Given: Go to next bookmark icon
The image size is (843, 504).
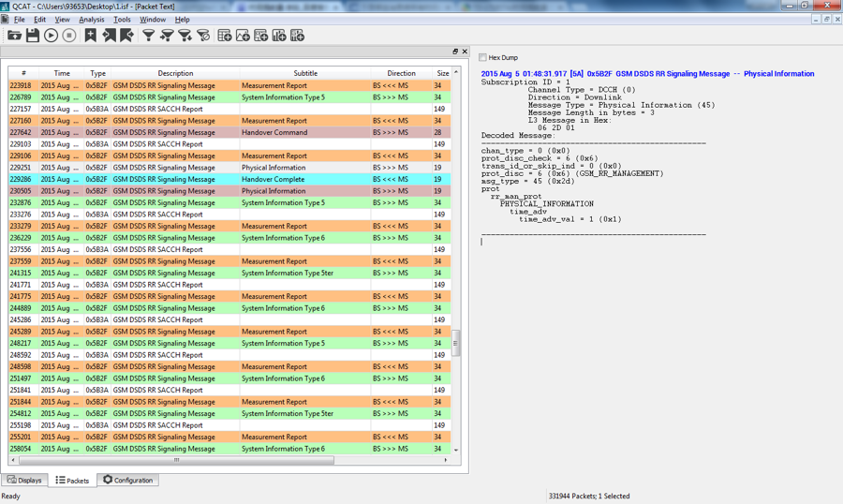Looking at the screenshot, I should pyautogui.click(x=126, y=36).
